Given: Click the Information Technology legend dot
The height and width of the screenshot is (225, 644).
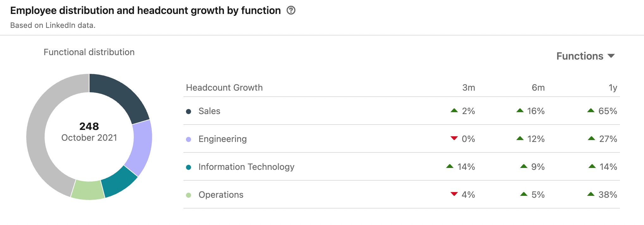Looking at the screenshot, I should [x=189, y=167].
